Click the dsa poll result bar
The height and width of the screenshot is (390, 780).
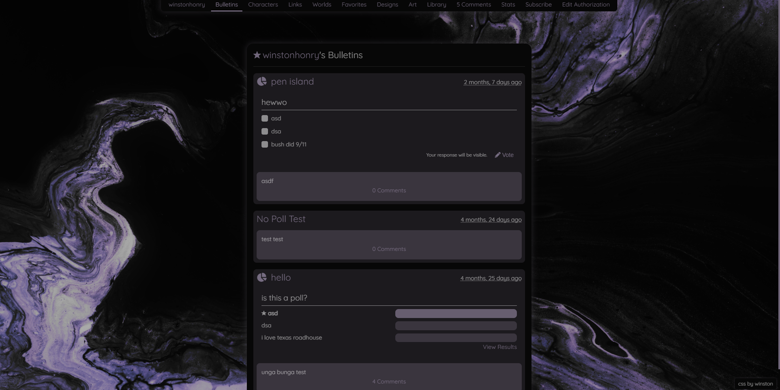click(456, 326)
